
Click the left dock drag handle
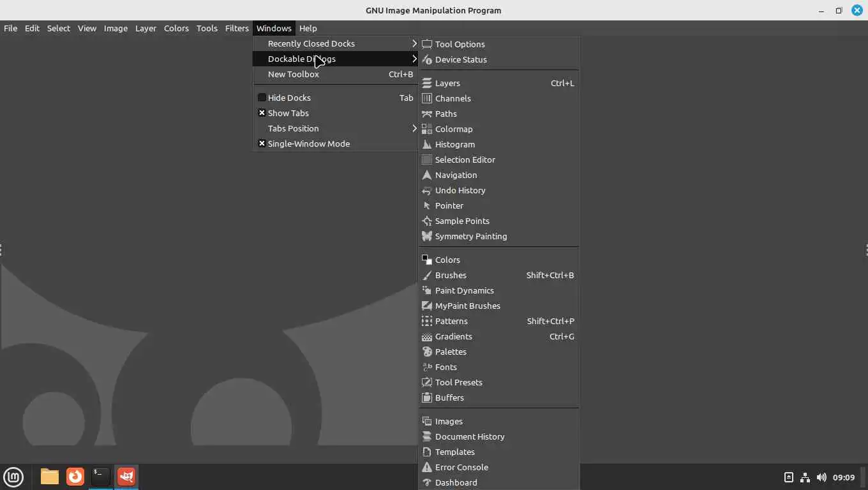tap(1, 250)
